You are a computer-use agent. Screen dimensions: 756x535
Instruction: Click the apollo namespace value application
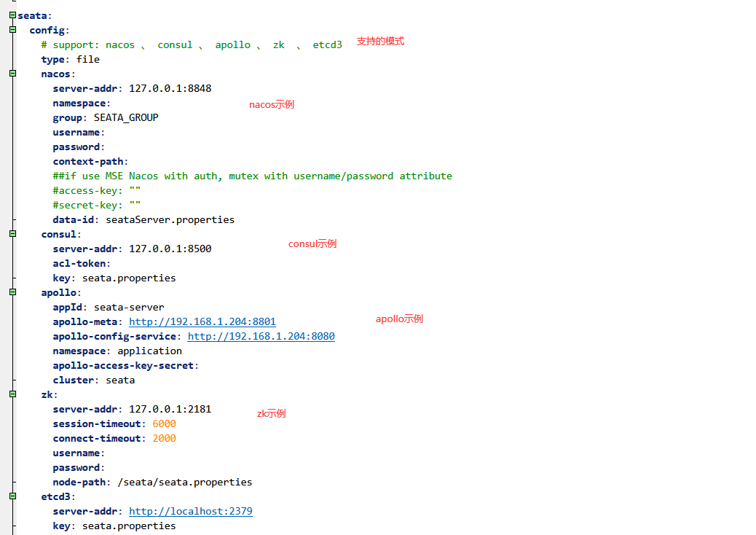pyautogui.click(x=149, y=351)
